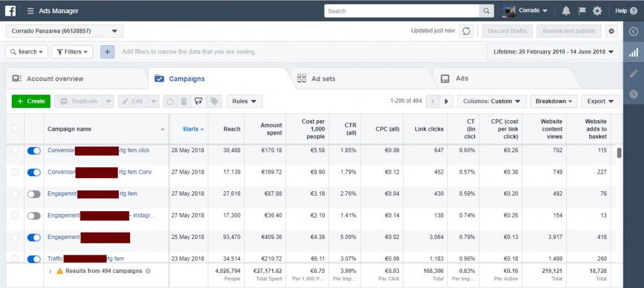This screenshot has height=288, width=644.
Task: Click the Help question mark icon
Action: tap(633, 11)
